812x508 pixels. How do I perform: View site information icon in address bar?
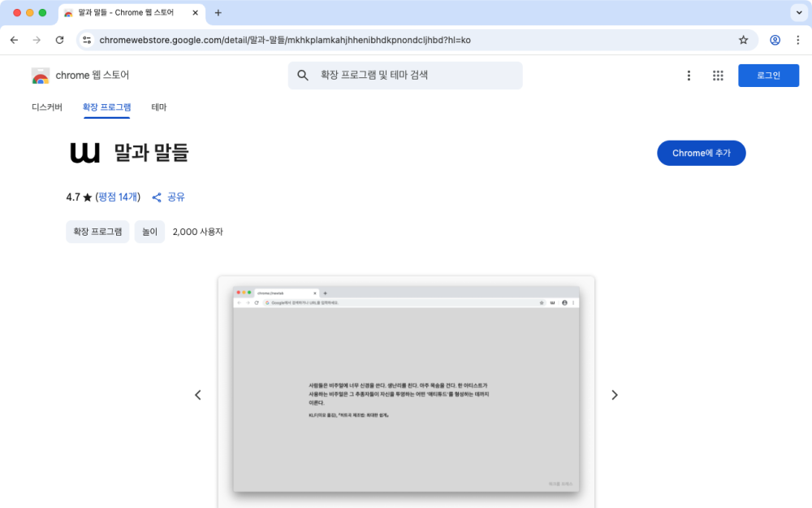[x=87, y=40]
